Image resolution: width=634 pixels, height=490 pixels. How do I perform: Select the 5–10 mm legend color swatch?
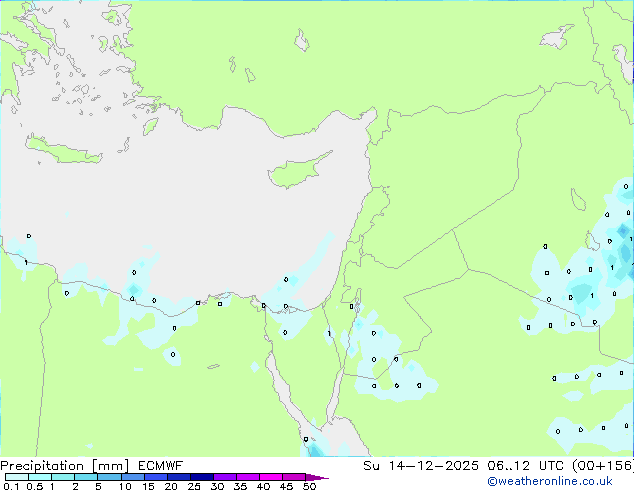(109, 477)
